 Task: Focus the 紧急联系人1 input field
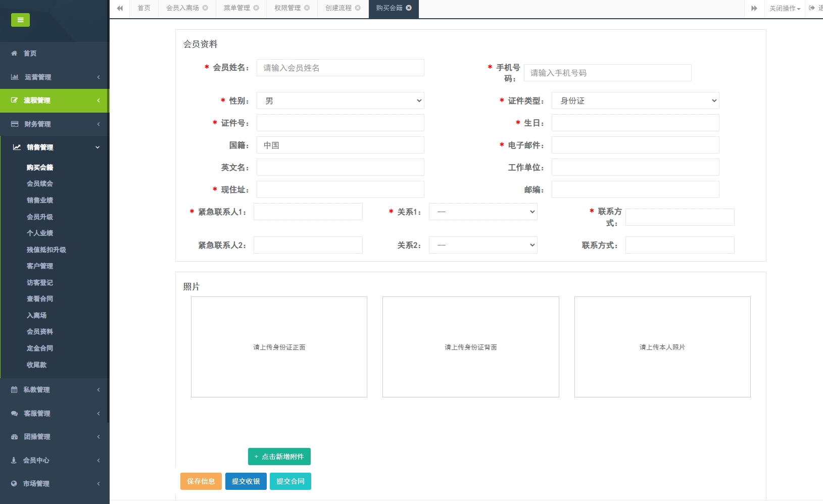point(308,212)
